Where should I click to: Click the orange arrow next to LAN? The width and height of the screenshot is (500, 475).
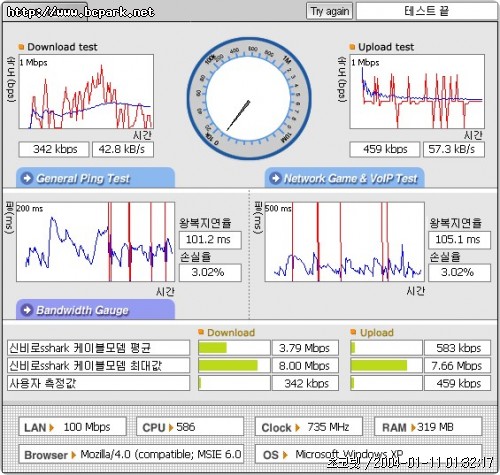(x=51, y=427)
